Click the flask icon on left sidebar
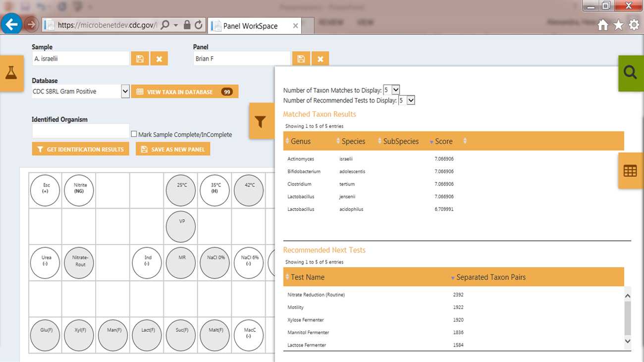This screenshot has width=644, height=362. pyautogui.click(x=11, y=73)
